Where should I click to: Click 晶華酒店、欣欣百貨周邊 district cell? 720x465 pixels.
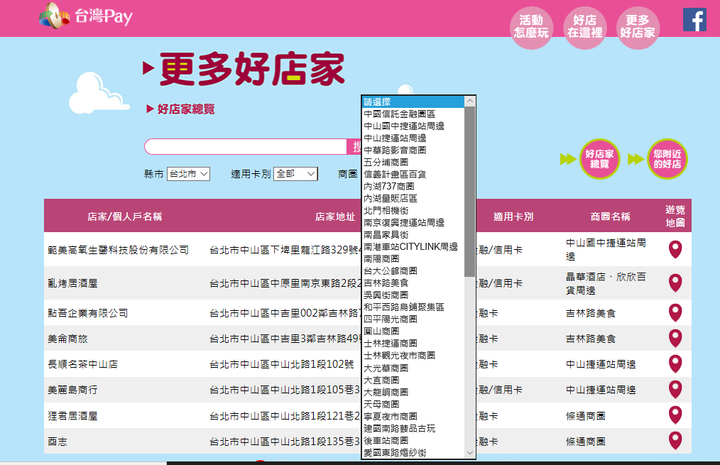606,283
